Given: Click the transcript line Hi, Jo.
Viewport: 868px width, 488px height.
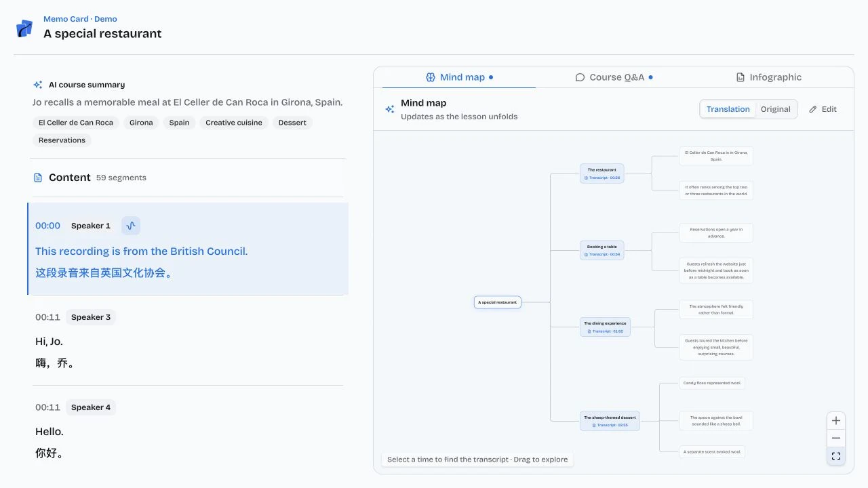Looking at the screenshot, I should tap(50, 342).
